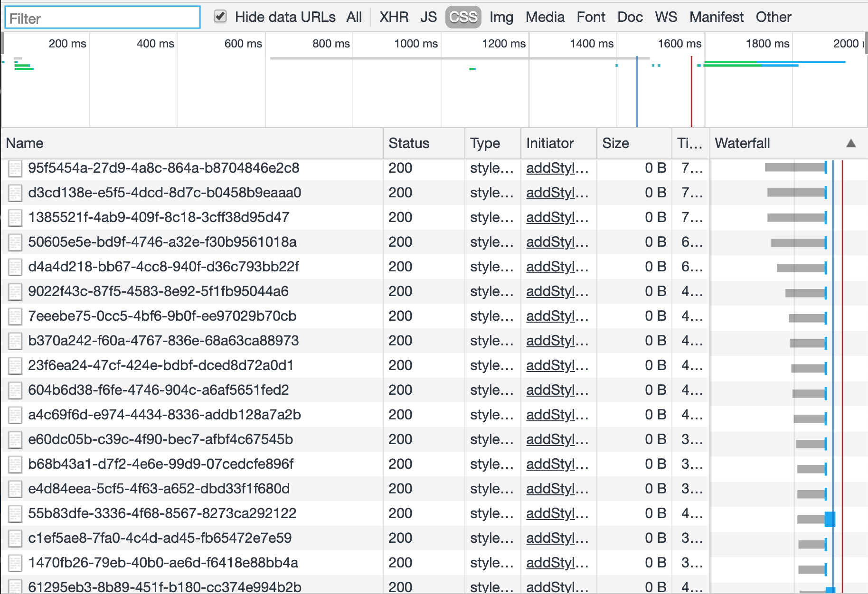This screenshot has height=594, width=868.
Task: Click file icon for c1ef5ae8-7fa0 request
Action: pyautogui.click(x=15, y=538)
